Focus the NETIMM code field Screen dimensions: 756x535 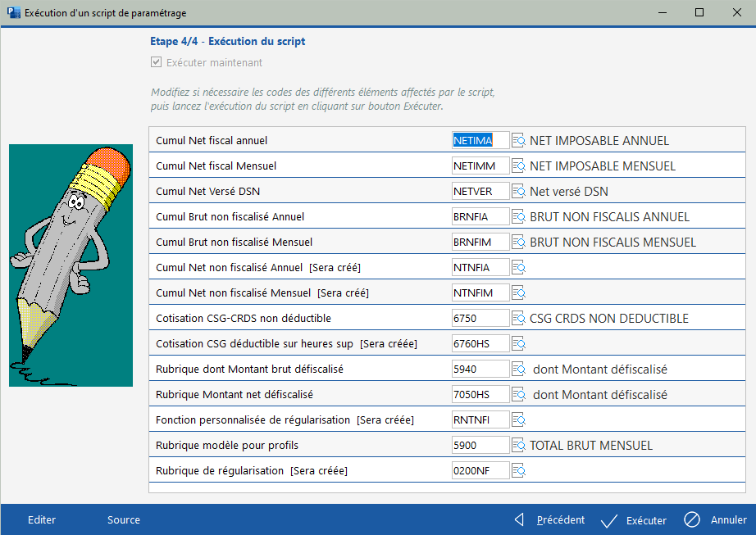pos(480,166)
